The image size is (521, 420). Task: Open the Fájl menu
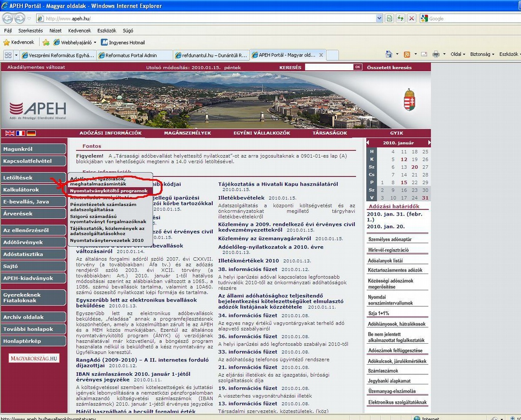click(x=8, y=31)
